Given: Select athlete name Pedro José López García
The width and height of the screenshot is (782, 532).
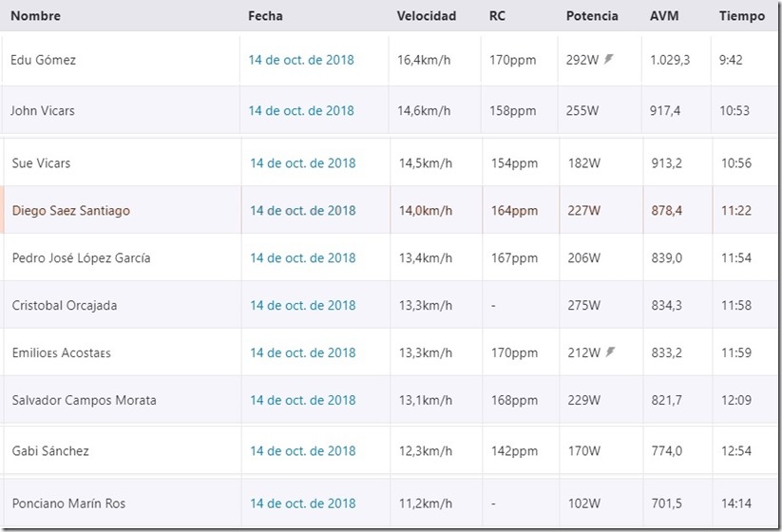Looking at the screenshot, I should click(81, 258).
